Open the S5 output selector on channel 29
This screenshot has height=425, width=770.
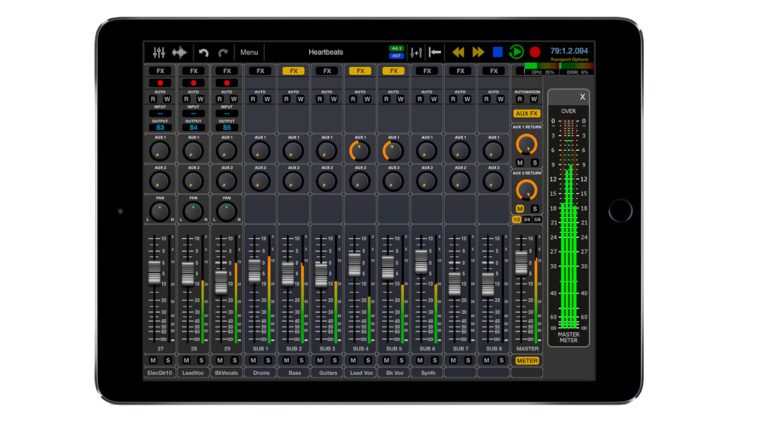pyautogui.click(x=227, y=127)
